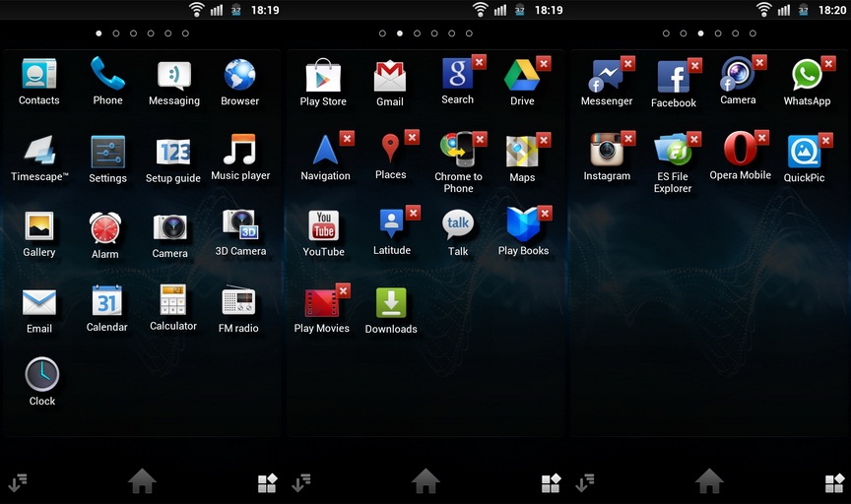Launch the Maps app
Image resolution: width=851 pixels, height=504 pixels.
[x=522, y=152]
